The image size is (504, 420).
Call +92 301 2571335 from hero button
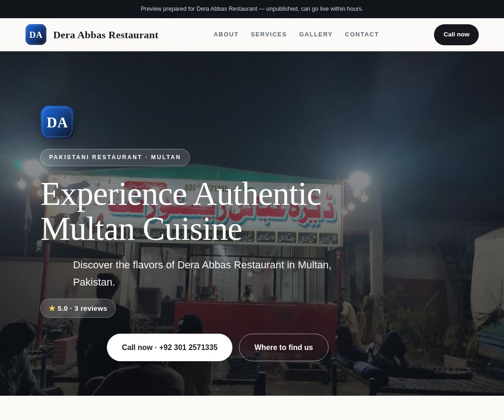(x=169, y=347)
